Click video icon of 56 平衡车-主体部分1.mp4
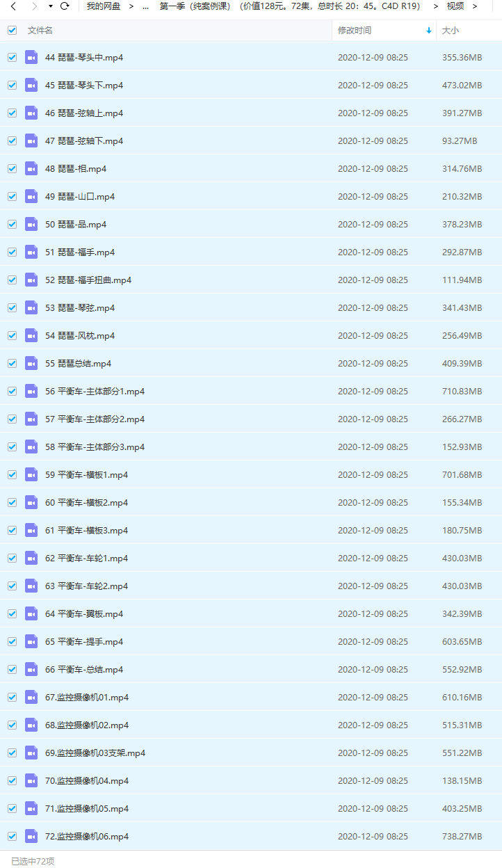 31,391
